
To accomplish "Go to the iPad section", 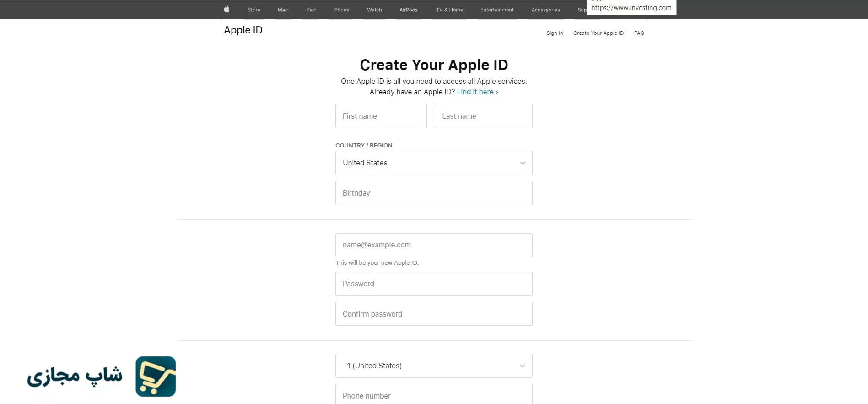I will coord(310,10).
